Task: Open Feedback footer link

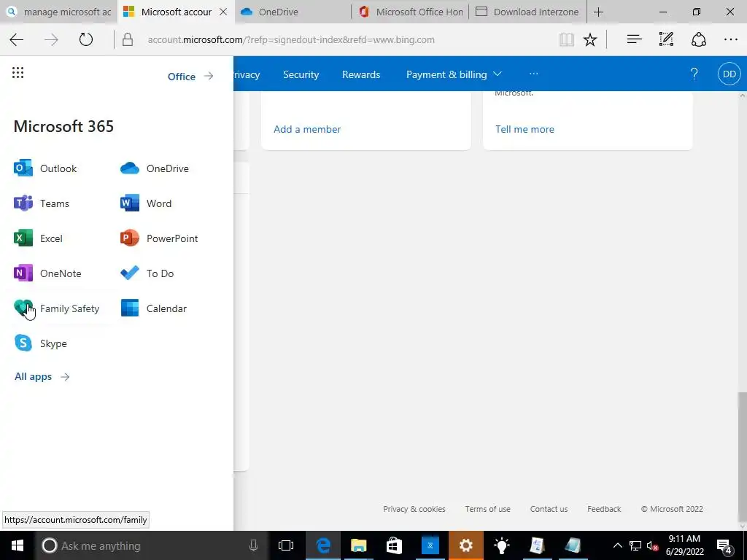Action: pyautogui.click(x=604, y=509)
